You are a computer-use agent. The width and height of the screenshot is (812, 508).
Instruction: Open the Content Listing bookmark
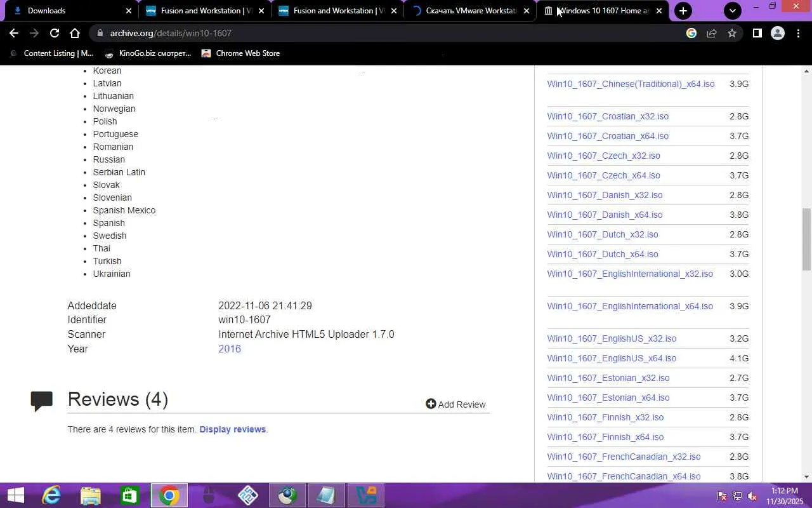click(x=52, y=53)
